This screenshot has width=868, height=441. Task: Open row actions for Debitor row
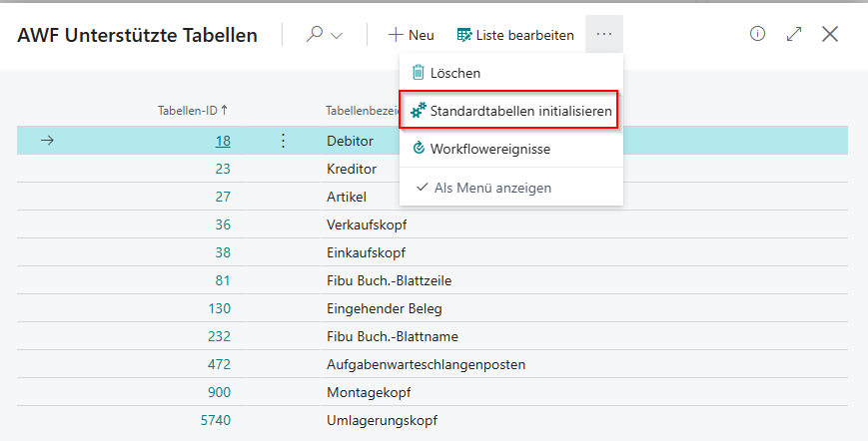point(283,141)
